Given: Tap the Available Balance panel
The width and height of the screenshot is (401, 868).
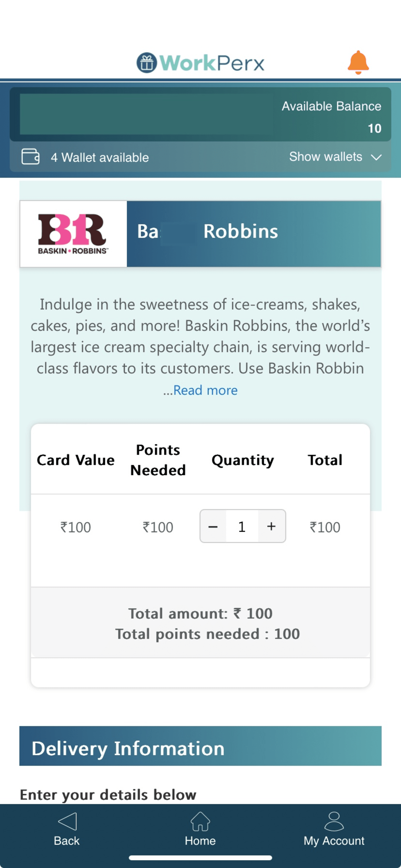Looking at the screenshot, I should click(x=200, y=114).
